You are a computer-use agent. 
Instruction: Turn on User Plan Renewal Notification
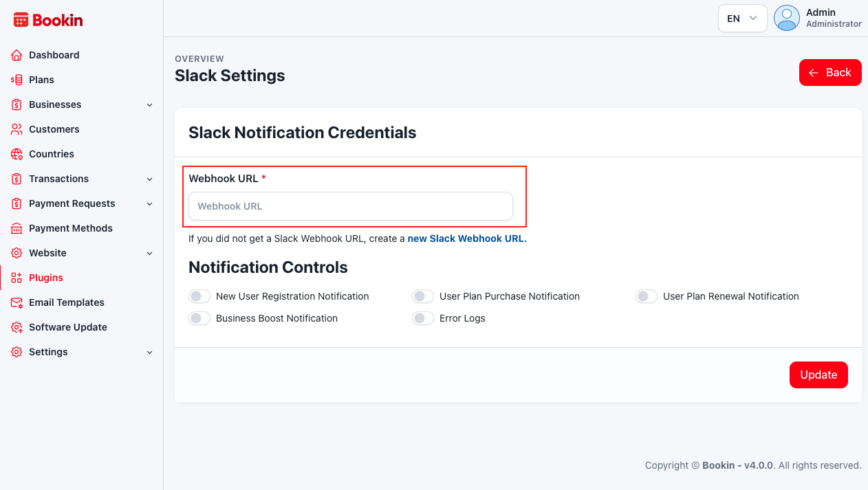tap(647, 296)
